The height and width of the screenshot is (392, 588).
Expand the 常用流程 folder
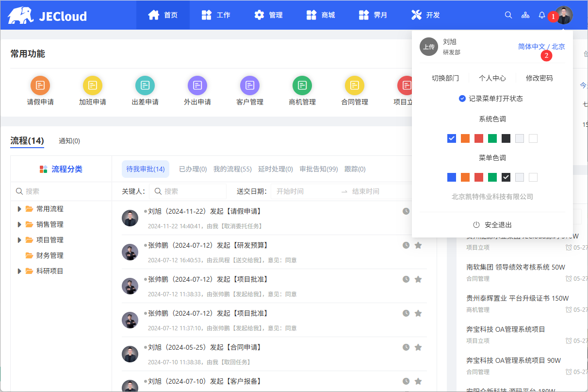19,209
